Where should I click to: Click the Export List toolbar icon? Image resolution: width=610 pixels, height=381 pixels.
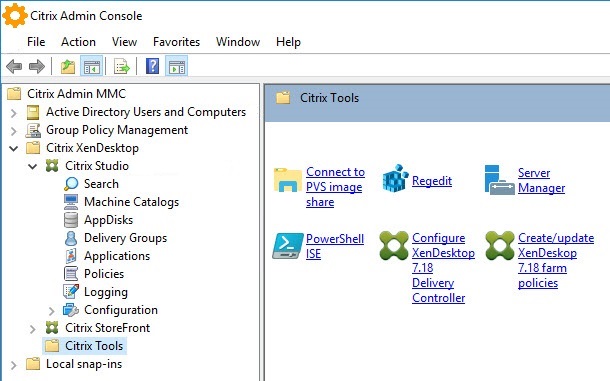coord(121,67)
